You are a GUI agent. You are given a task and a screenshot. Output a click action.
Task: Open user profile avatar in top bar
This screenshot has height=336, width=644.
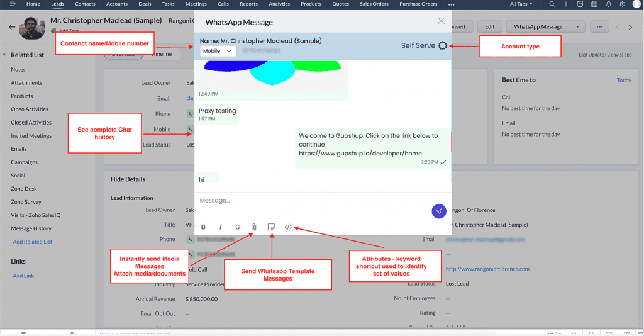(x=636, y=4)
